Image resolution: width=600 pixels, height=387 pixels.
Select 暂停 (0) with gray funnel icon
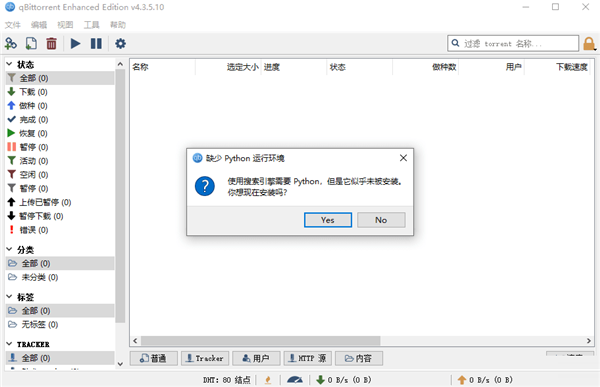(60, 188)
